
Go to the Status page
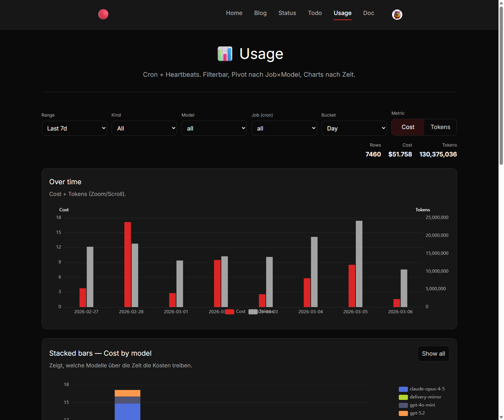(x=287, y=13)
